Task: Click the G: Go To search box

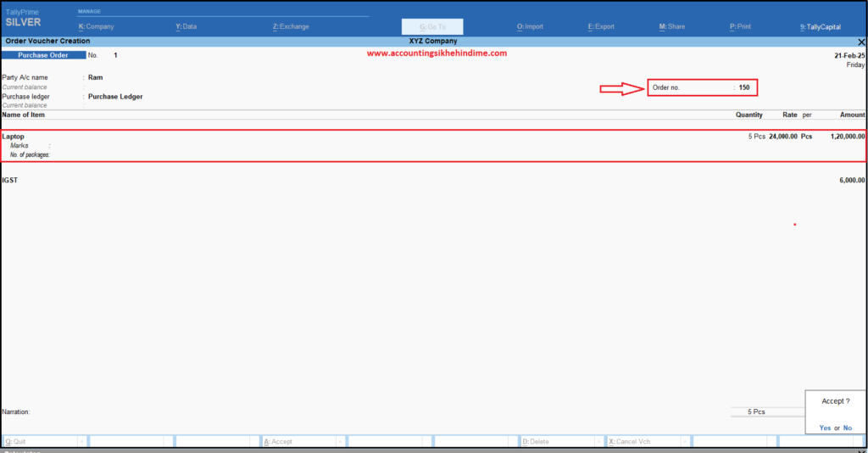Action: (432, 26)
